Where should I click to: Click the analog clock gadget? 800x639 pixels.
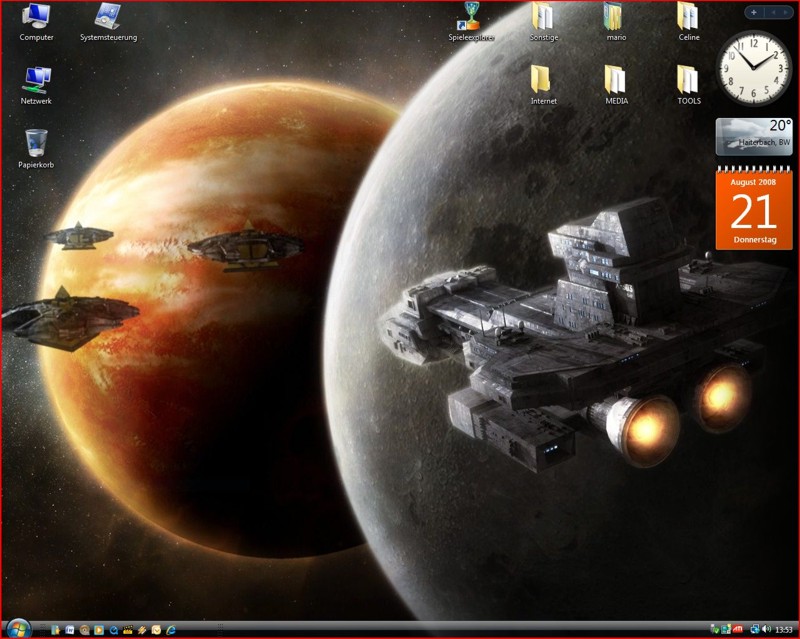753,68
